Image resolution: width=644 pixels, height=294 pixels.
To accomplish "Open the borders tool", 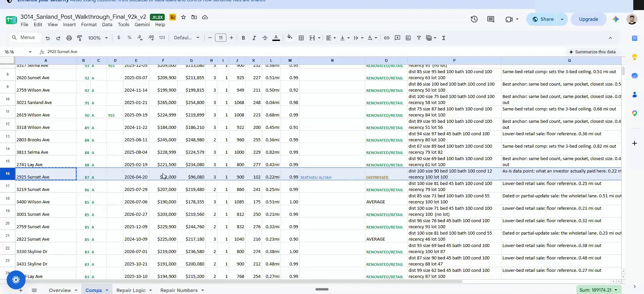I will point(301,38).
